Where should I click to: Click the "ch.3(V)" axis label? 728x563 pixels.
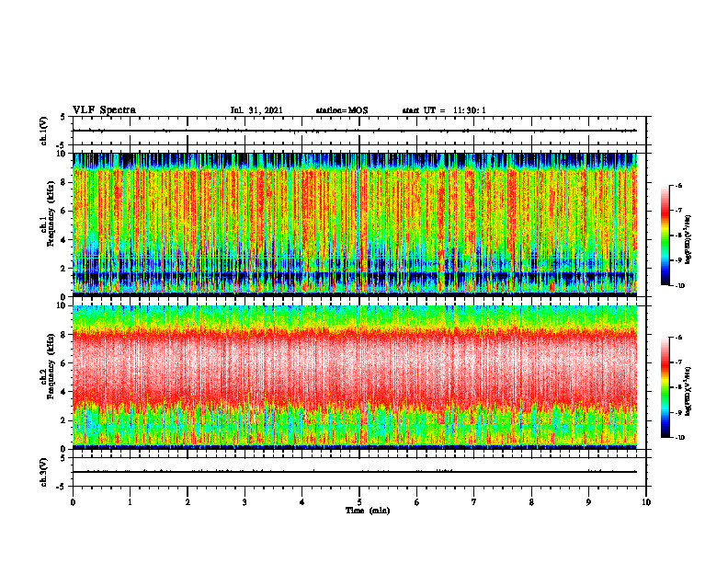(44, 472)
